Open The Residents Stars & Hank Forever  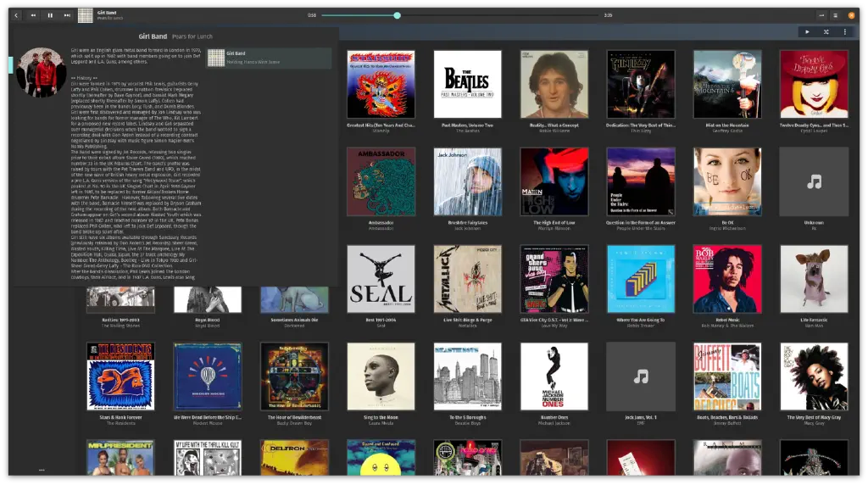point(120,376)
